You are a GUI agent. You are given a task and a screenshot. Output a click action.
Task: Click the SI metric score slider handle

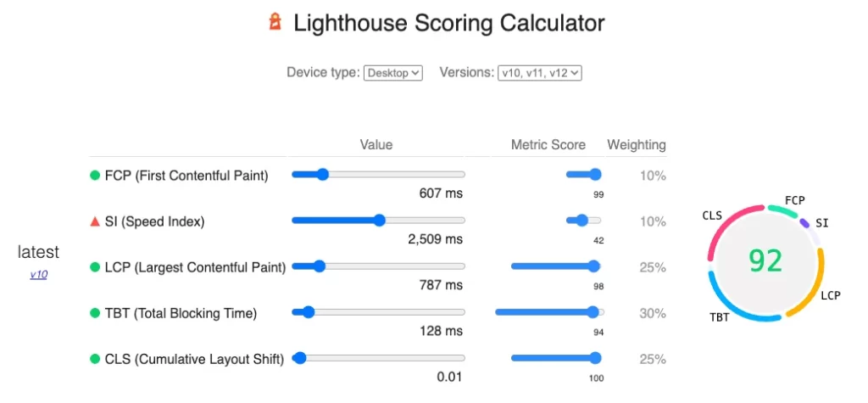581,221
